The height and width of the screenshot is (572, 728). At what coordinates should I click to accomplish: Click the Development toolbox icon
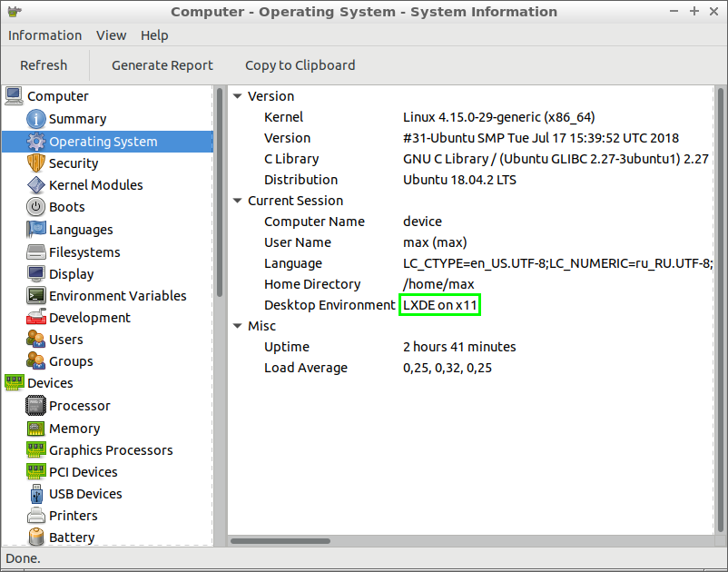(x=35, y=318)
